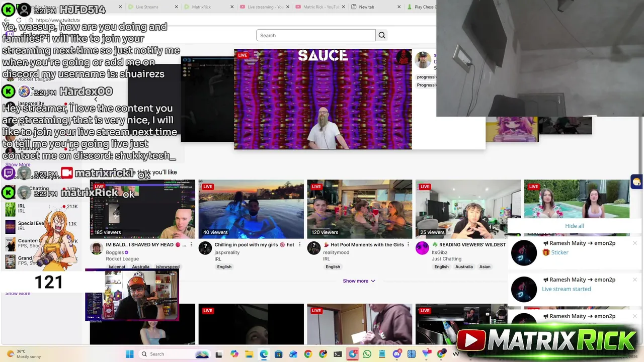Open Microsoft Edge from taskbar
The image size is (644, 362).
(264, 354)
